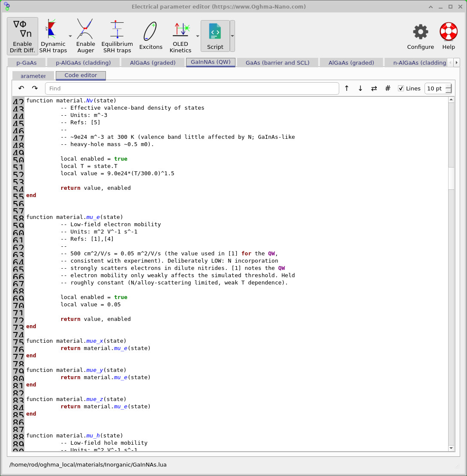Click the redo arrow icon
Screen dimensions: 467x476
pos(35,88)
